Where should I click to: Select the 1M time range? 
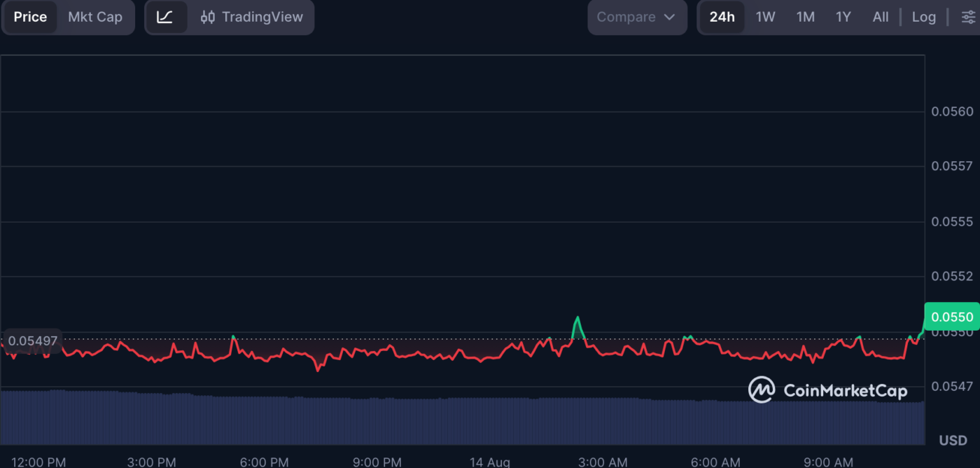click(806, 17)
